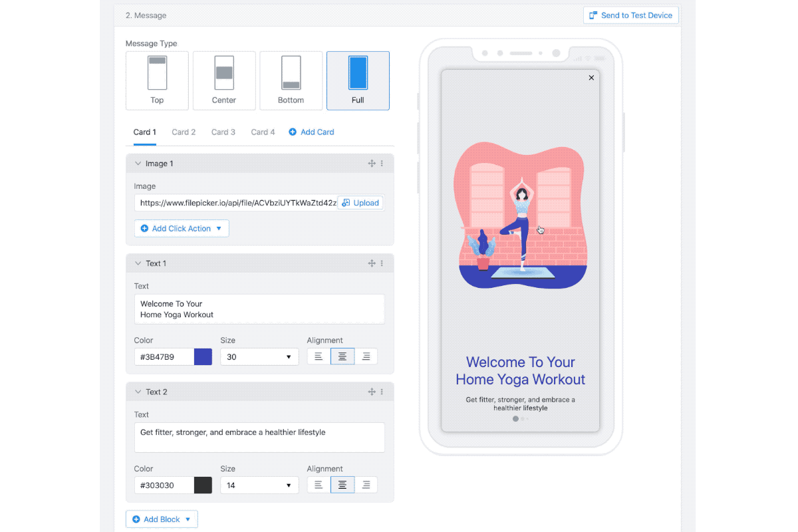Edit the Text 1 content box
This screenshot has width=798, height=532.
(259, 309)
